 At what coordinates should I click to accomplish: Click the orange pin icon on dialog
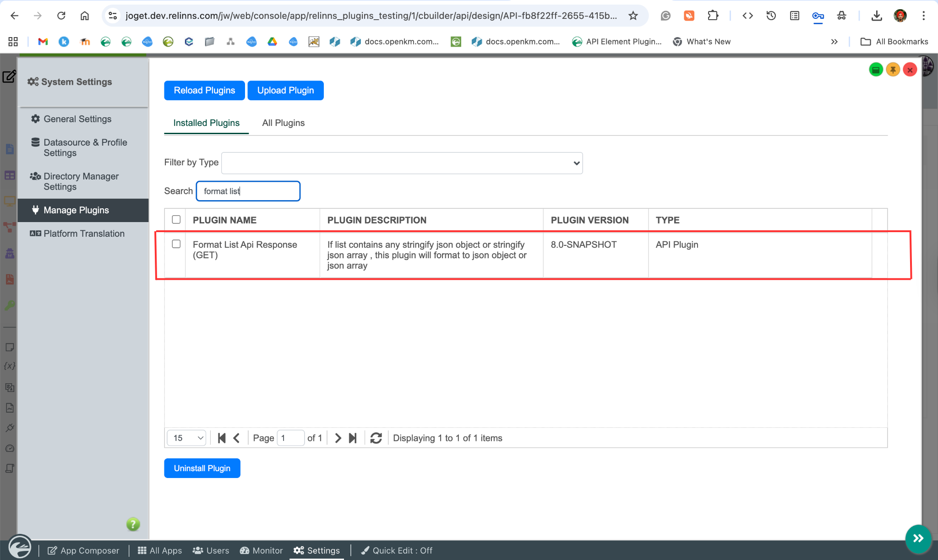pos(893,70)
